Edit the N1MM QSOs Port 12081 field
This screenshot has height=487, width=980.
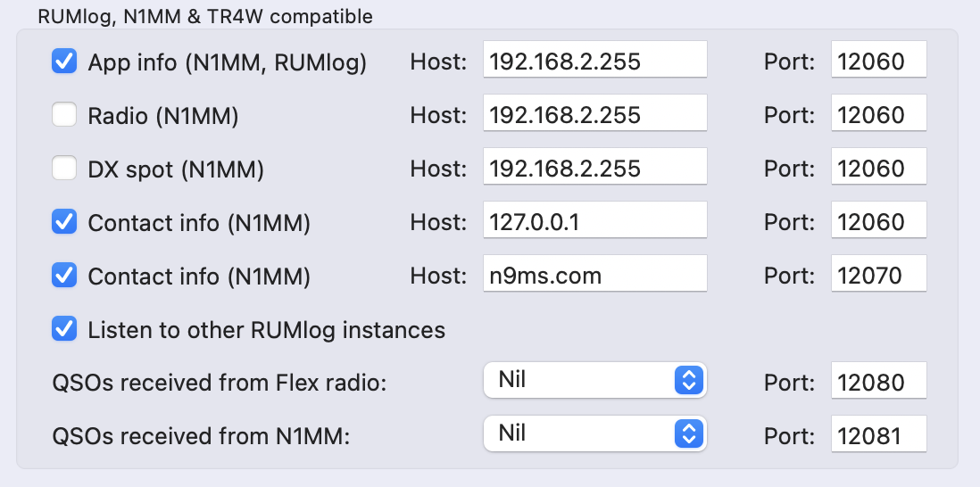point(879,433)
